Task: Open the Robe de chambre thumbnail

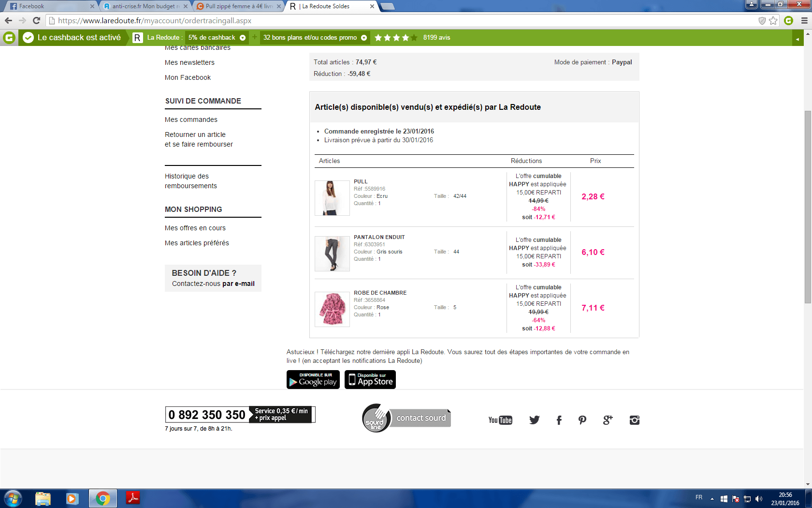Action: tap(332, 309)
